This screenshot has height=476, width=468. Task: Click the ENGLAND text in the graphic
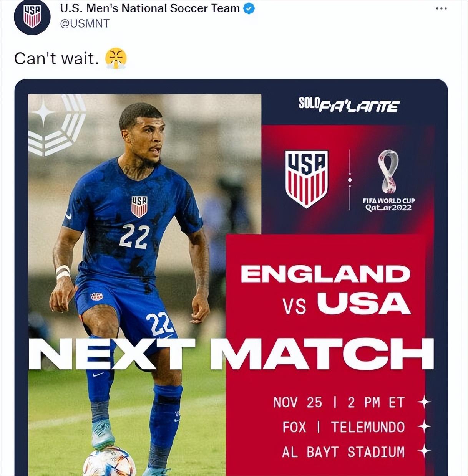click(x=325, y=274)
